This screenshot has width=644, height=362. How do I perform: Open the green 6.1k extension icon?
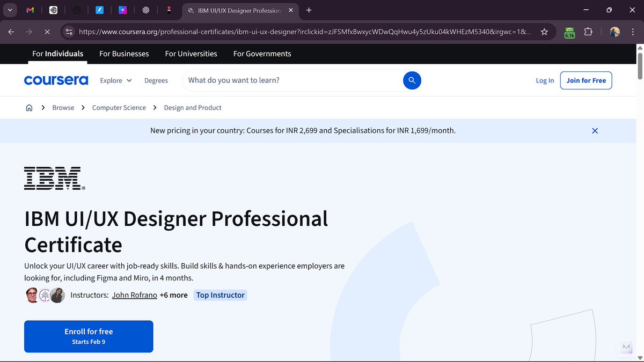[569, 32]
